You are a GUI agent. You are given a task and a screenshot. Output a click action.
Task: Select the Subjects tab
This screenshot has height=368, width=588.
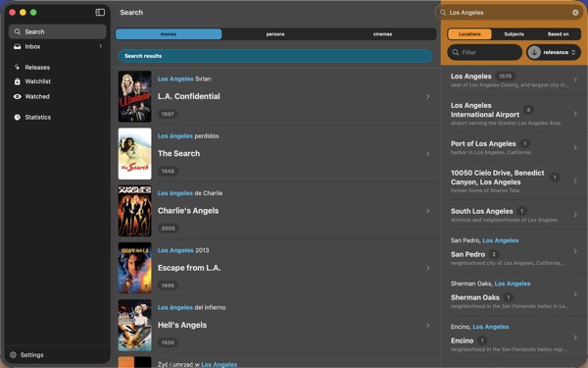pos(514,34)
